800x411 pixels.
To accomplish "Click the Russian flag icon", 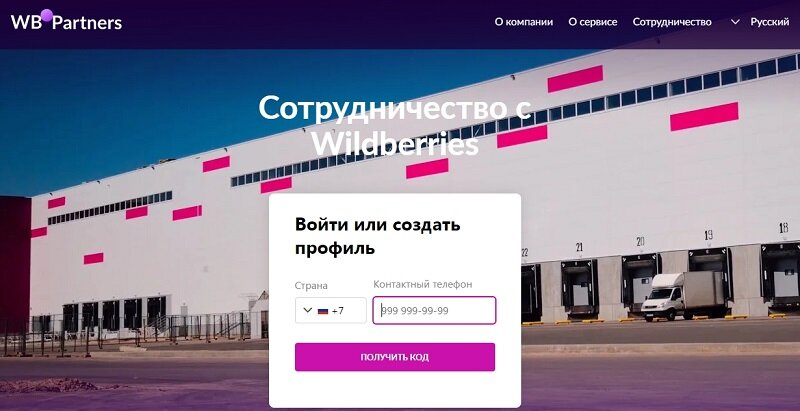I will [322, 311].
